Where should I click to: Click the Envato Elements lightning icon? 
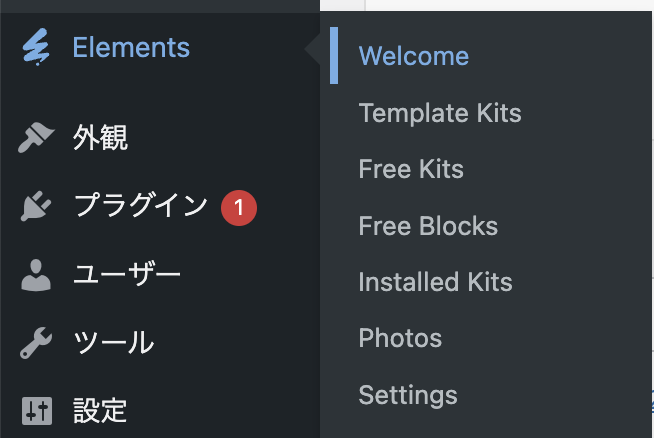(36, 47)
